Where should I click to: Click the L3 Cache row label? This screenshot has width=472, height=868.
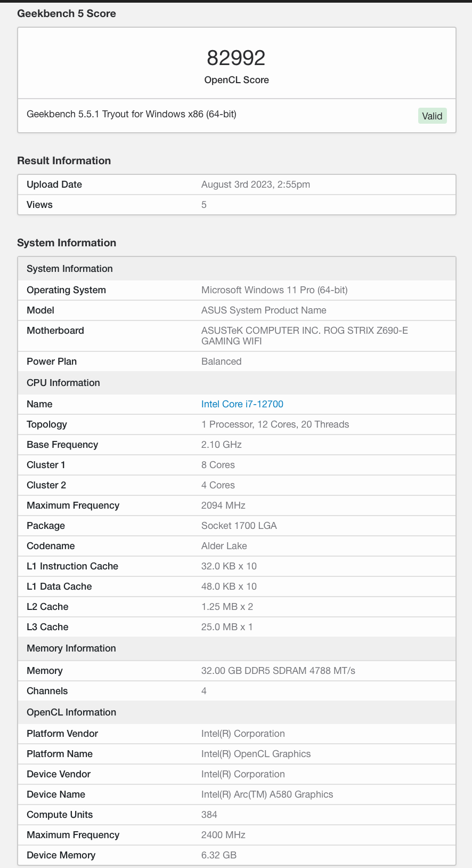click(x=47, y=627)
